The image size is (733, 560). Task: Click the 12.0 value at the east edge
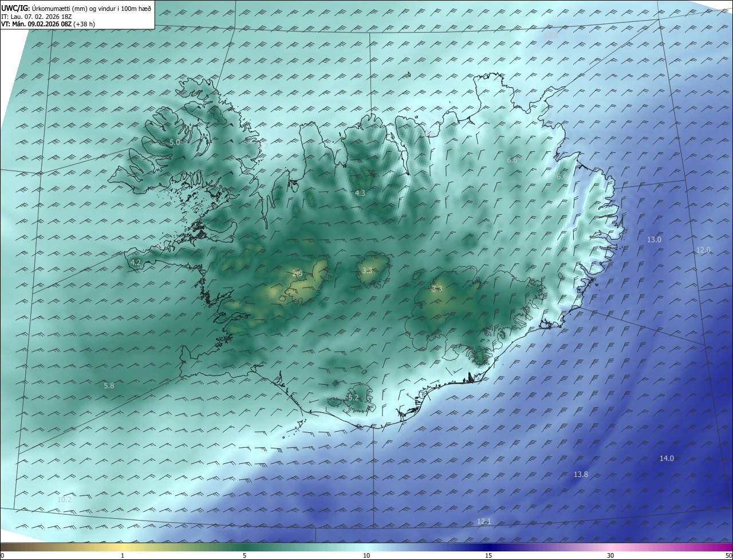tap(703, 250)
